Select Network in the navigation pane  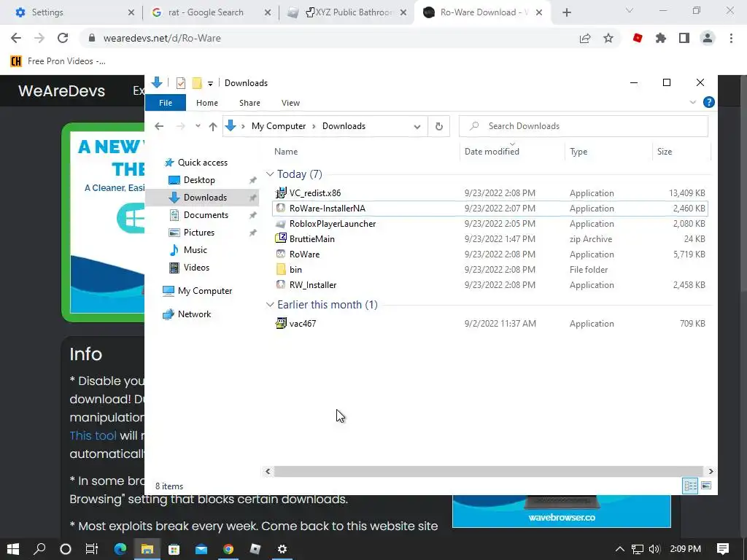[194, 314]
